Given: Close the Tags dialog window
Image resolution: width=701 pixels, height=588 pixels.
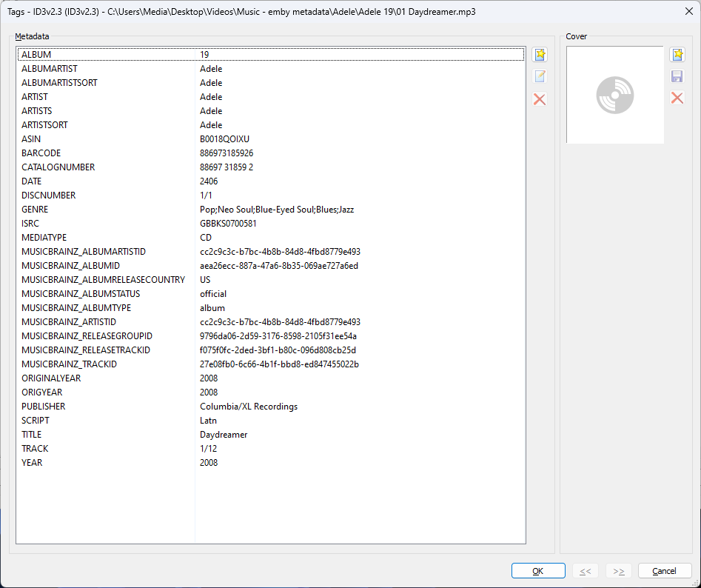Looking at the screenshot, I should tap(689, 12).
